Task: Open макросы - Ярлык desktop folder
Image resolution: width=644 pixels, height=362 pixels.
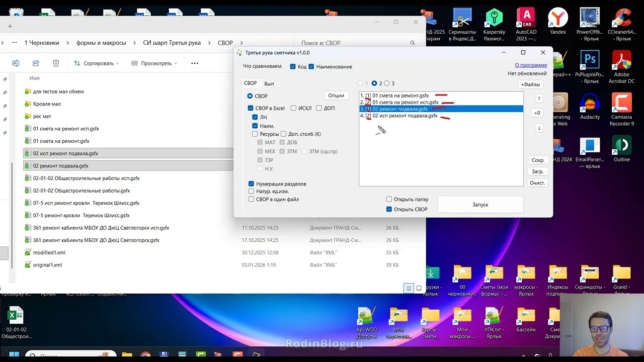Action: click(x=526, y=280)
